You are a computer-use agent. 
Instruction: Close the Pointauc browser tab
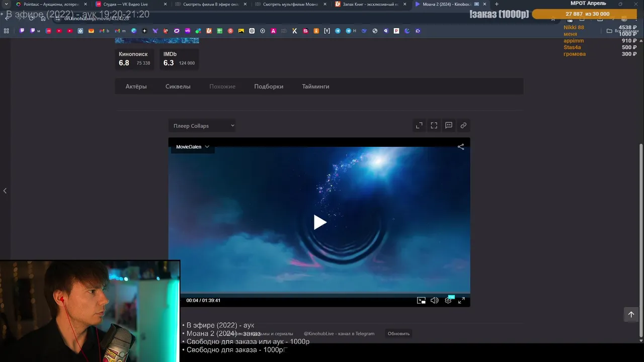pos(85,4)
